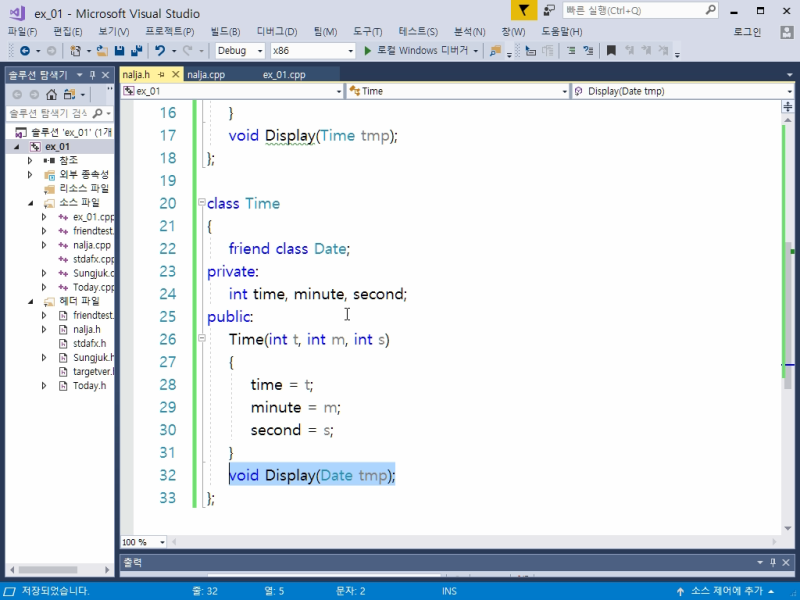
Task: Open the notifications flag icon in title bar
Action: [524, 10]
